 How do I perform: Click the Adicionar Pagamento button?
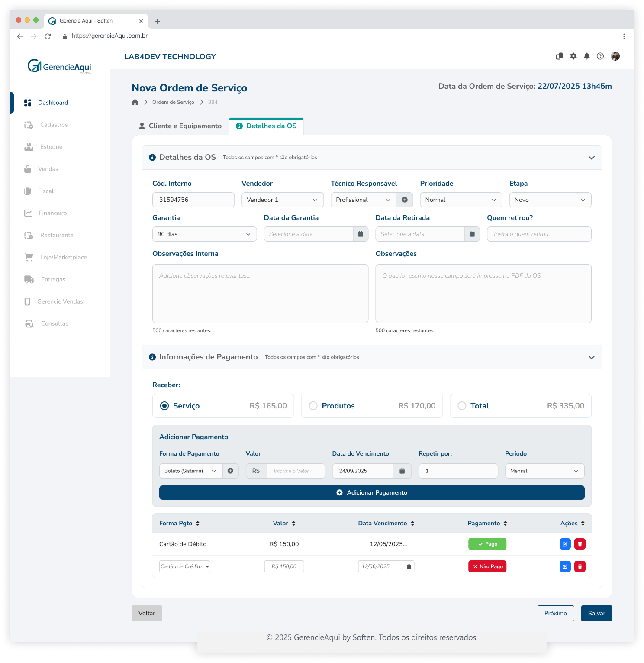coord(371,493)
